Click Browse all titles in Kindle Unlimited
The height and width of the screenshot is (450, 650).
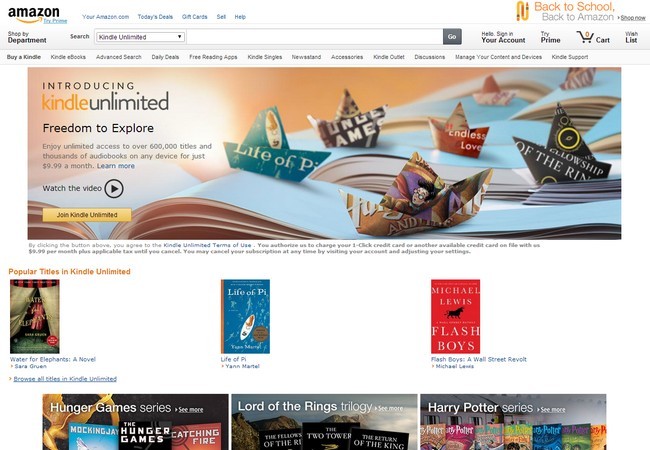point(65,379)
